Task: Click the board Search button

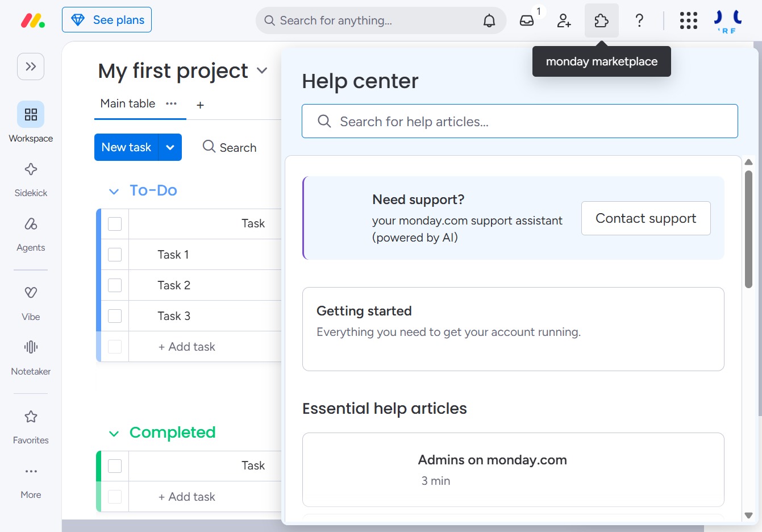Action: [230, 147]
